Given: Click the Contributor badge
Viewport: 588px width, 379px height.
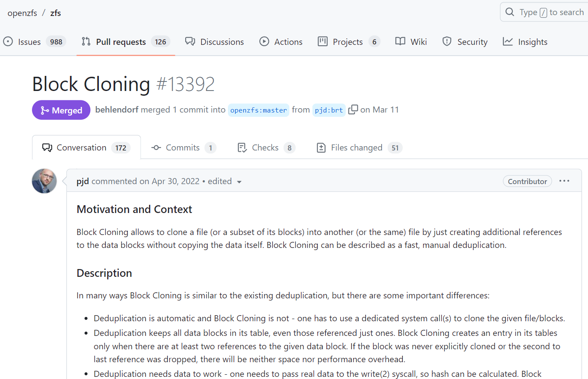Looking at the screenshot, I should tap(528, 181).
